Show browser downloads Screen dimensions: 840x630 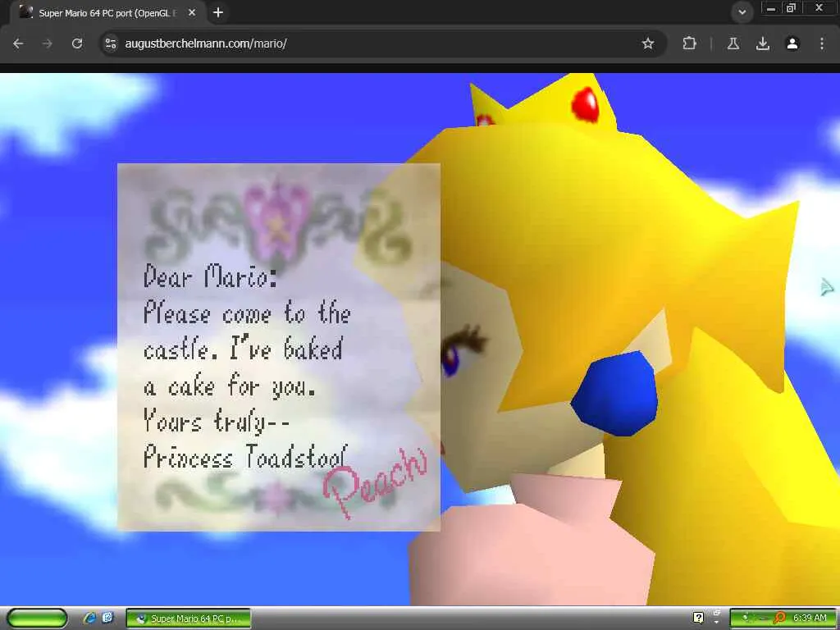pyautogui.click(x=763, y=43)
